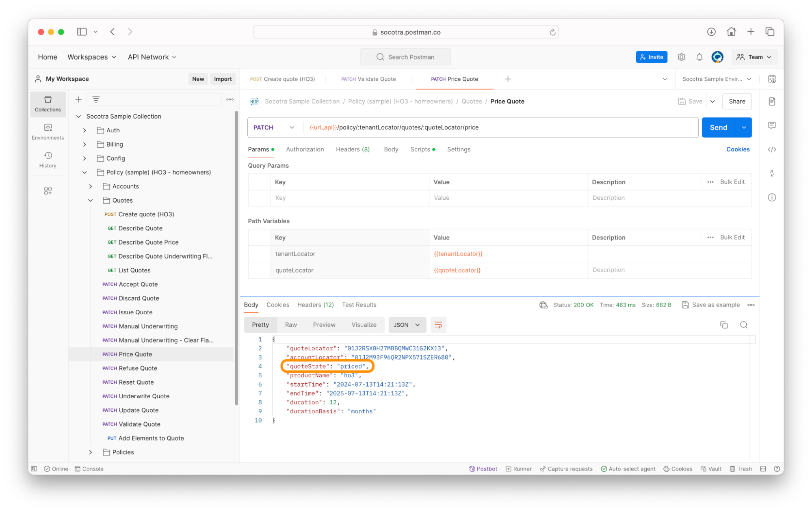Open the PATCH method dropdown
Viewport: 812px width, 512px height.
tap(274, 127)
